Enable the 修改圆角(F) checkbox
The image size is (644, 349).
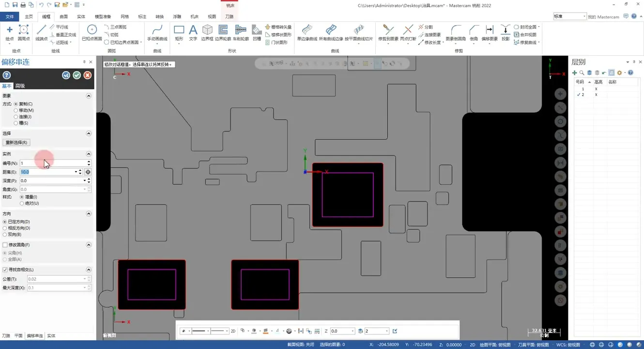tap(5, 245)
